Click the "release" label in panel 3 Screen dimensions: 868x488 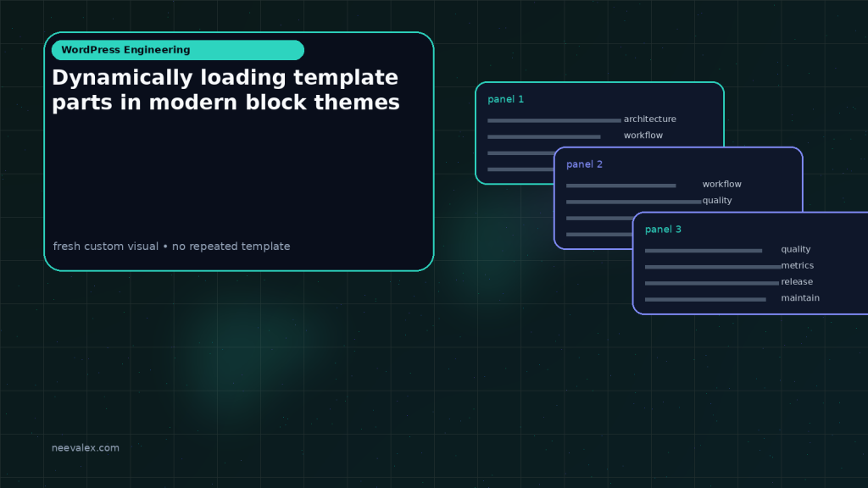coord(797,281)
